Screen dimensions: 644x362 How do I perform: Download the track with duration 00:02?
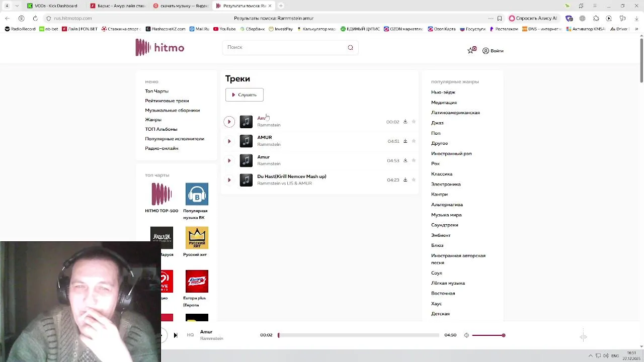point(405,122)
